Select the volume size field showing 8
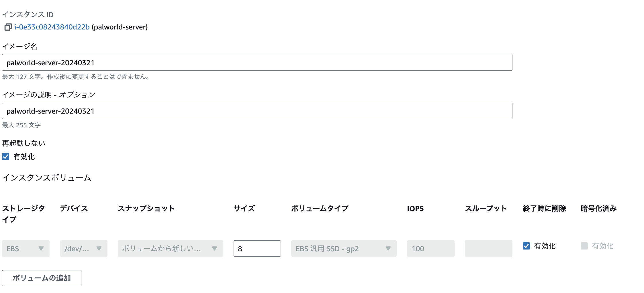 (x=257, y=249)
